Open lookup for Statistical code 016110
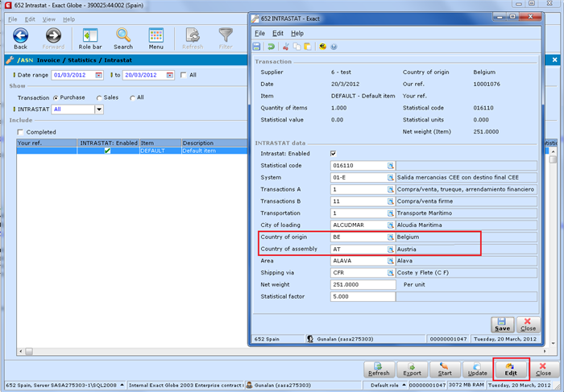The width and height of the screenshot is (564, 392). (x=391, y=166)
